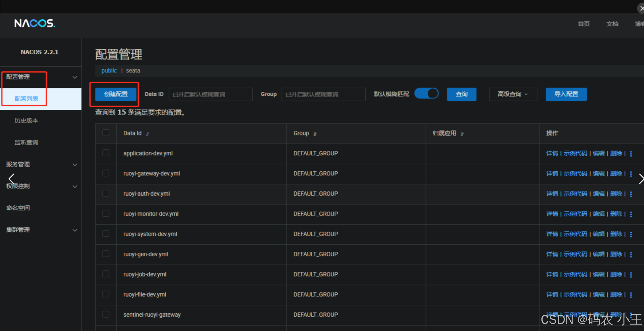Check the ruoyi-job-dev.yml row checkbox

click(x=106, y=274)
